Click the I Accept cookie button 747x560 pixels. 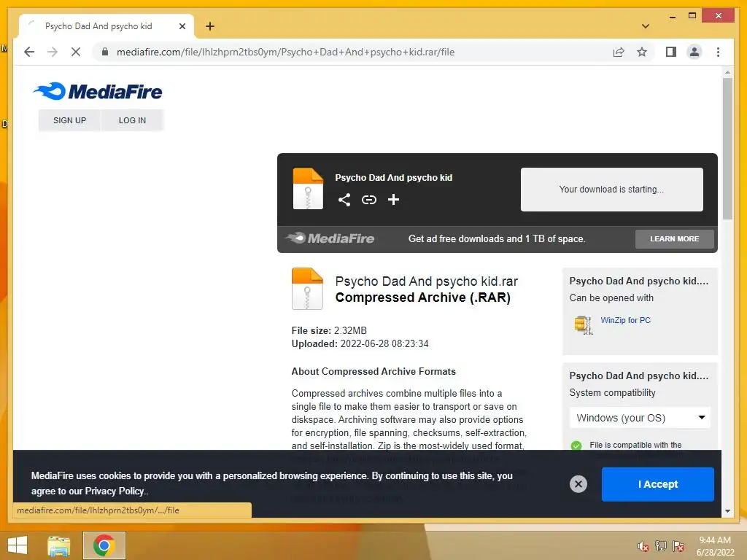tap(658, 484)
